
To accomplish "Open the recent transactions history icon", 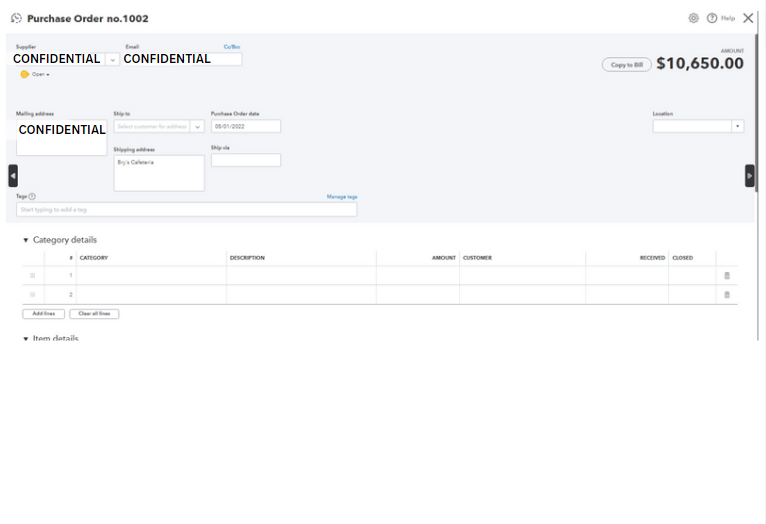I will (x=16, y=19).
